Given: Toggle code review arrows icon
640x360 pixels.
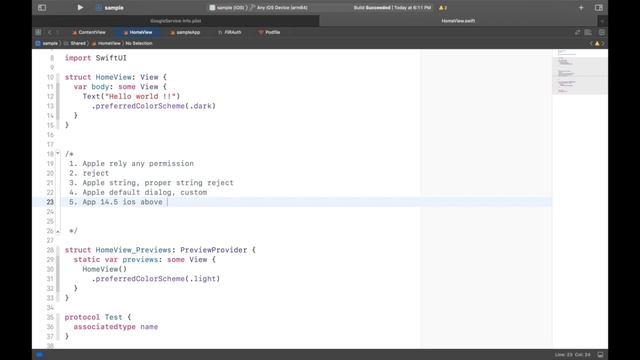Looking at the screenshot, I should pos(577,32).
